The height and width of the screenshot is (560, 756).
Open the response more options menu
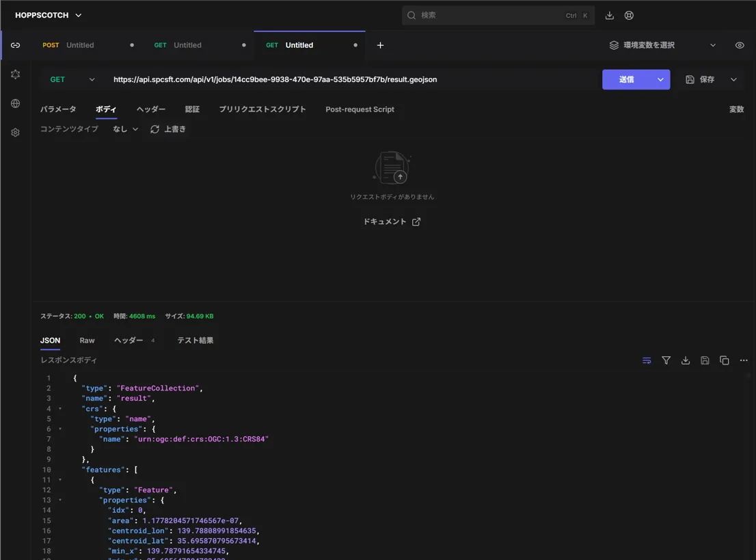pos(744,360)
